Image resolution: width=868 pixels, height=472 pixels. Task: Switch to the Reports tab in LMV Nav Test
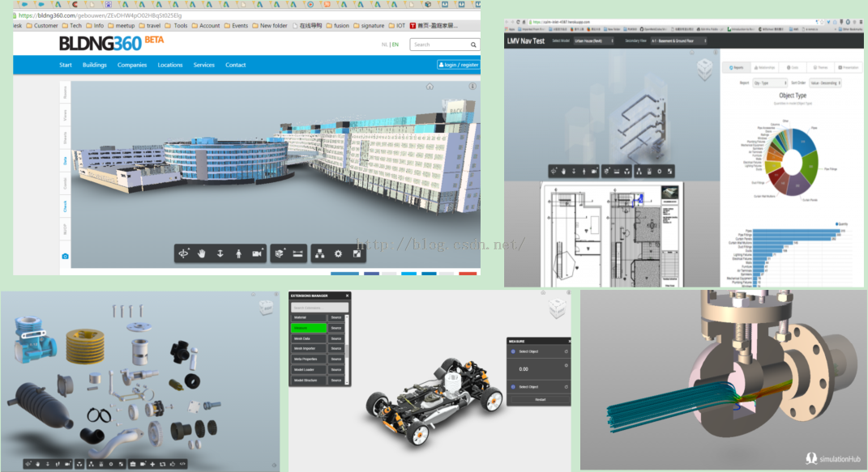[x=736, y=67]
